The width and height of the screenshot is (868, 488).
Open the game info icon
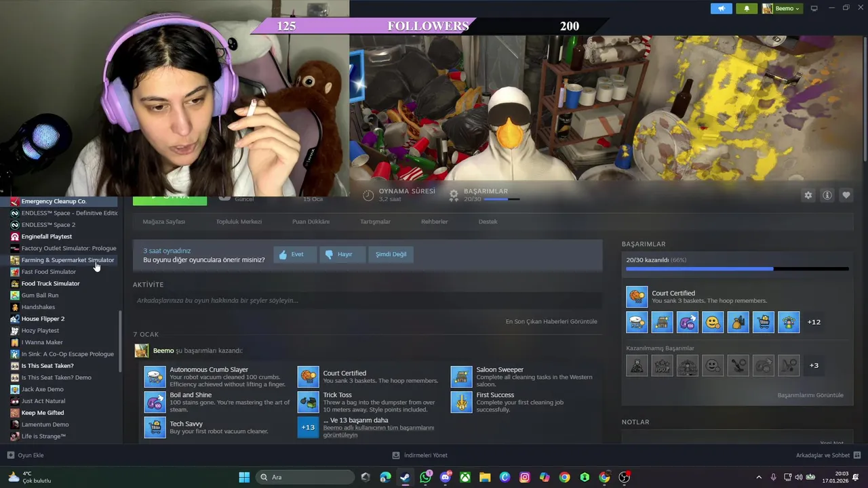click(x=827, y=195)
